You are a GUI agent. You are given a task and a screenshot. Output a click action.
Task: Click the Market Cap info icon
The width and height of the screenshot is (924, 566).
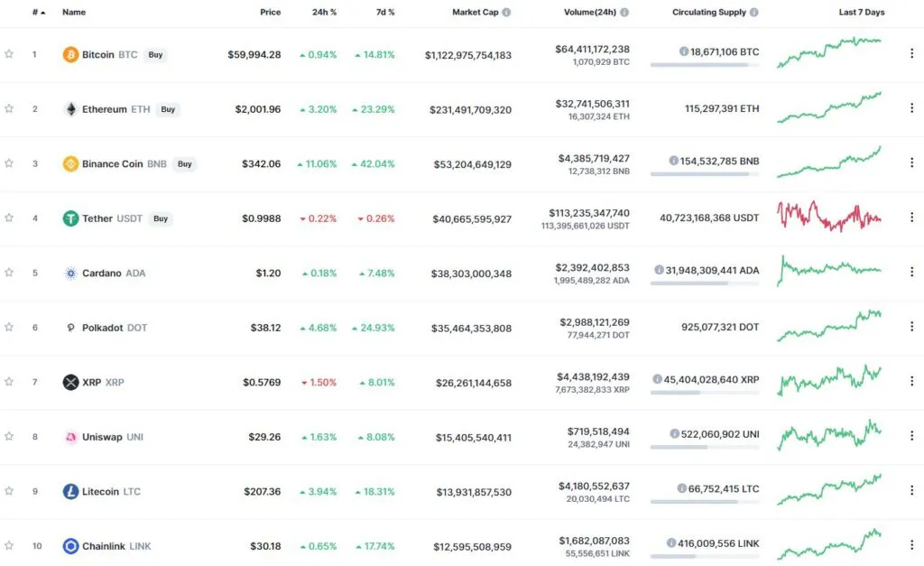click(506, 13)
